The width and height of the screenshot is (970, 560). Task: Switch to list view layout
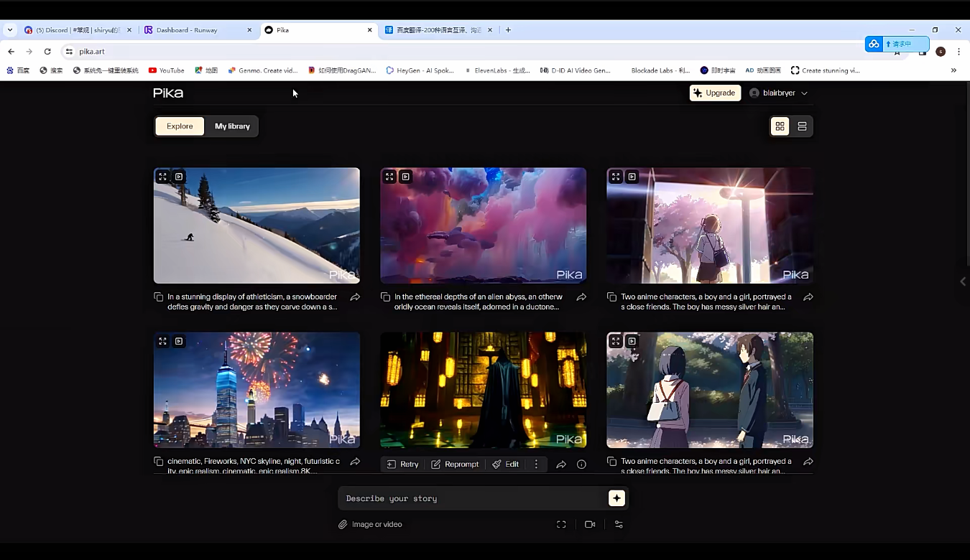pos(802,126)
